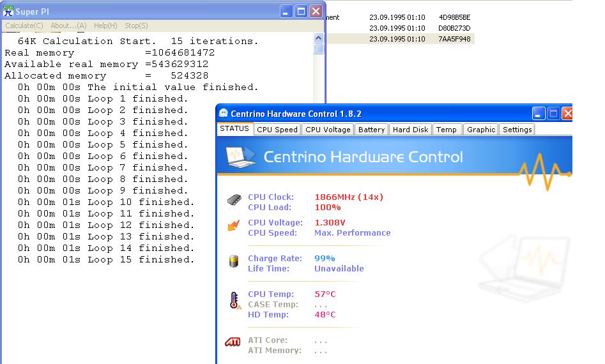Click the 'Available real memory' line
This screenshot has width=605, height=364.
coord(107,64)
